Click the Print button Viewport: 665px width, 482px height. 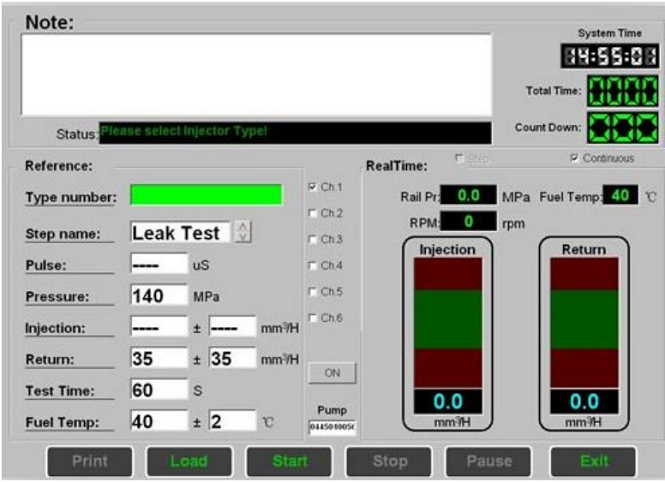(x=89, y=461)
